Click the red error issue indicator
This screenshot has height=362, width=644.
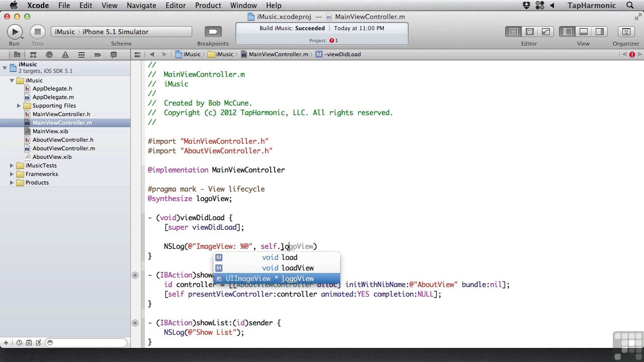pos(632,54)
